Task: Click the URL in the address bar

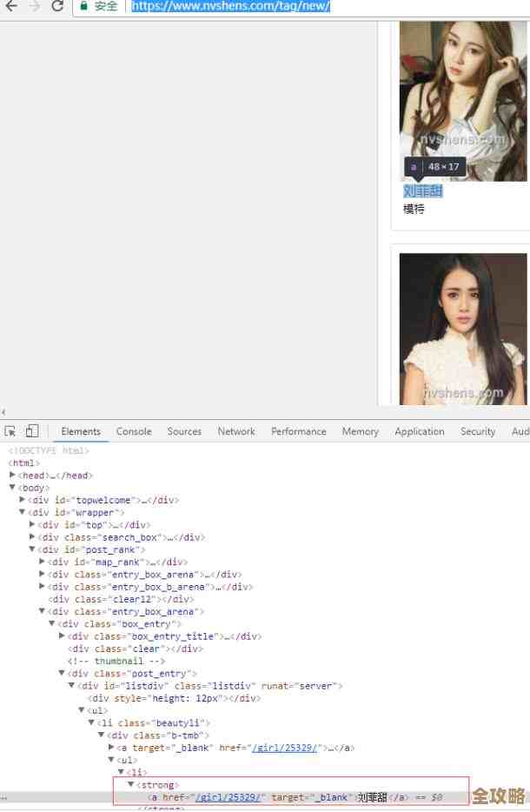Action: click(230, 6)
